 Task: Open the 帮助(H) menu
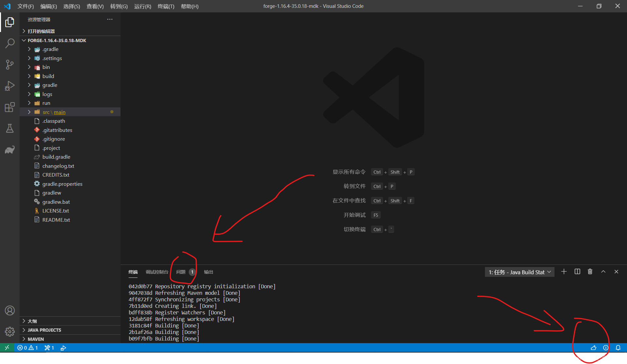pos(189,6)
